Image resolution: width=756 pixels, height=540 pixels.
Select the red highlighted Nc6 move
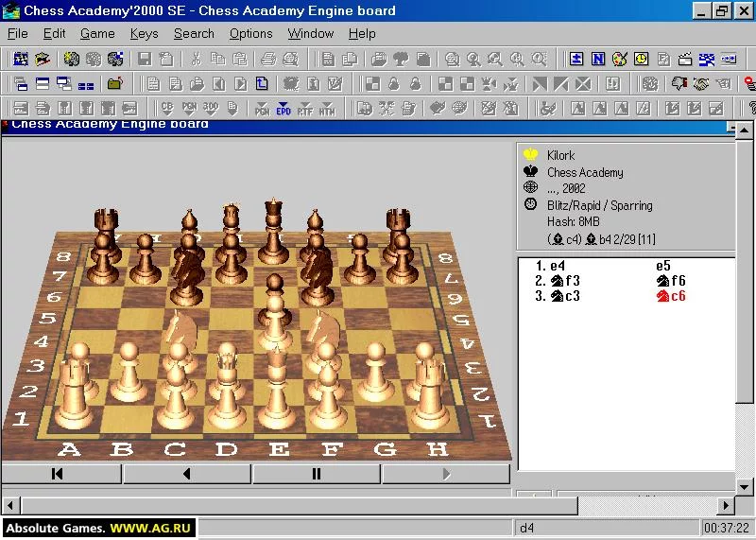pos(671,296)
